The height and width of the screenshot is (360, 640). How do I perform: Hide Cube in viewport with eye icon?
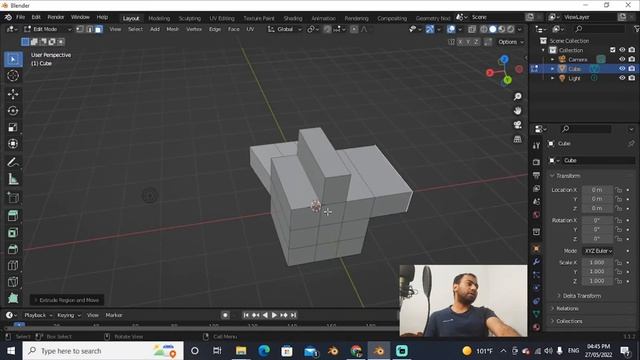(x=622, y=69)
